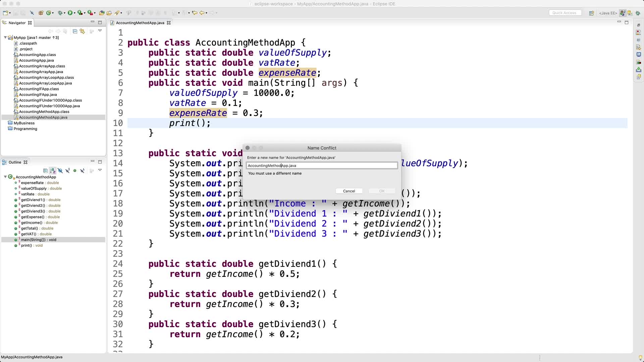Collapse all in Navigator panel
This screenshot has width=644, height=362.
click(75, 31)
